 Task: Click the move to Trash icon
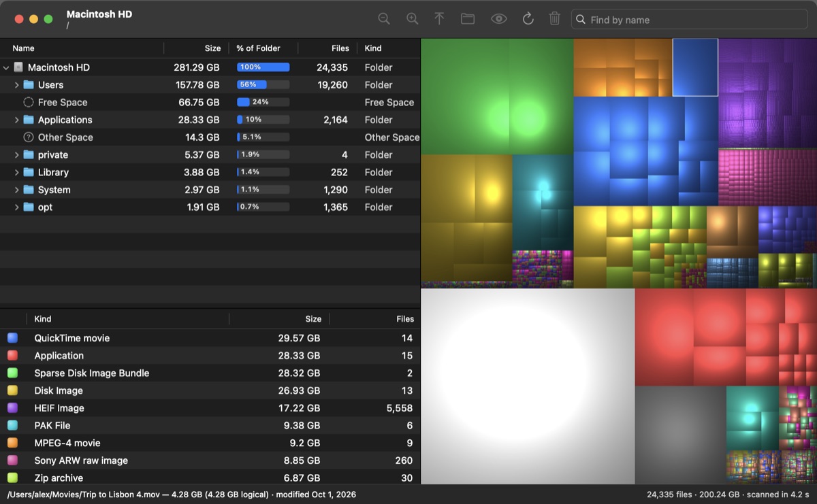(555, 19)
